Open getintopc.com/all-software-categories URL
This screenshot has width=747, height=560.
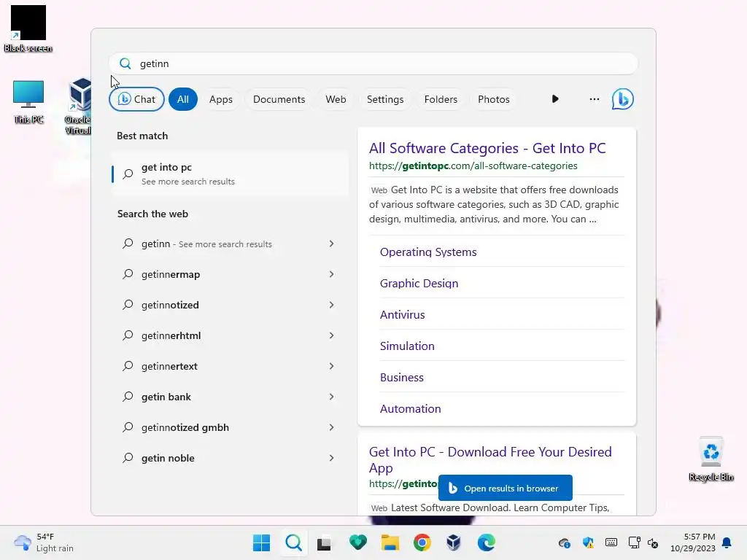tap(473, 166)
